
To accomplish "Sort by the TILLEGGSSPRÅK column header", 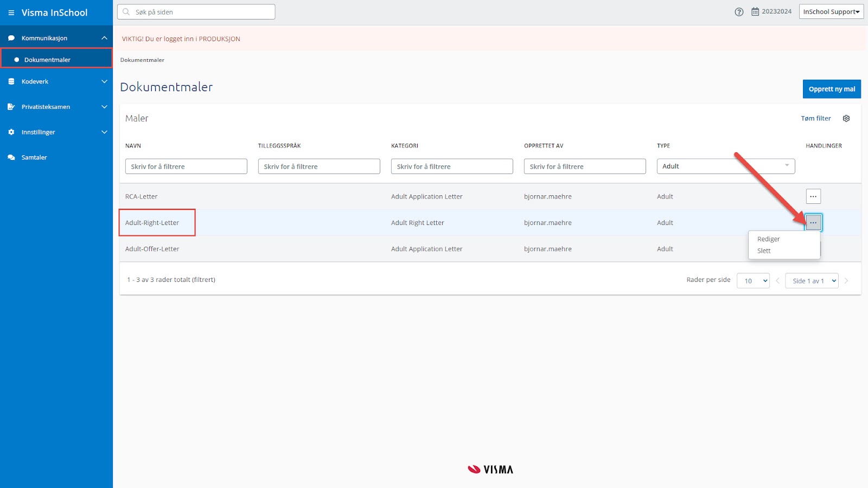I will point(279,146).
